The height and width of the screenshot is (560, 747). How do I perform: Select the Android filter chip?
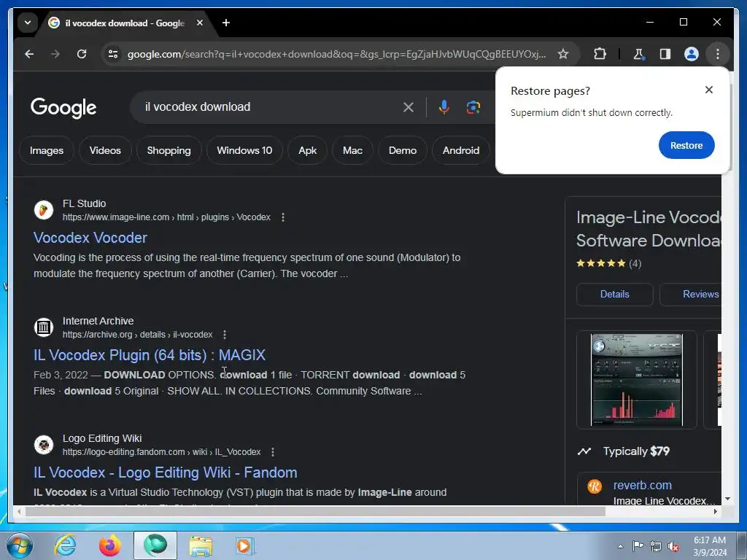pyautogui.click(x=461, y=150)
